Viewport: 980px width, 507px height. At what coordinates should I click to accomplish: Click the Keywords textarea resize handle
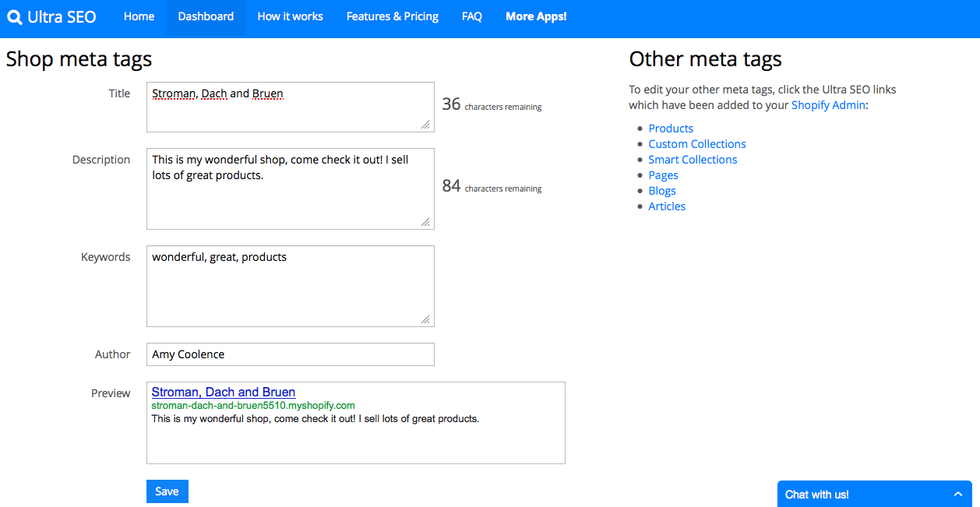click(425, 319)
